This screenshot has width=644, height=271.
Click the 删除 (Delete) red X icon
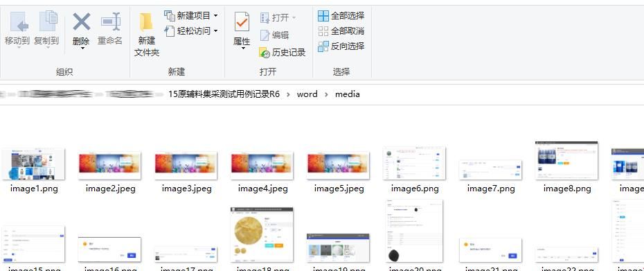(x=81, y=21)
